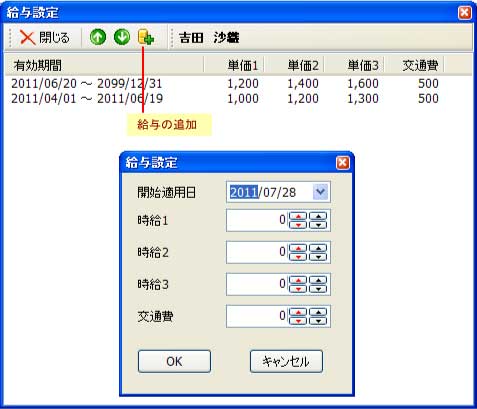The width and height of the screenshot is (477, 409).
Task: Click the キャンセル button
Action: tap(286, 361)
